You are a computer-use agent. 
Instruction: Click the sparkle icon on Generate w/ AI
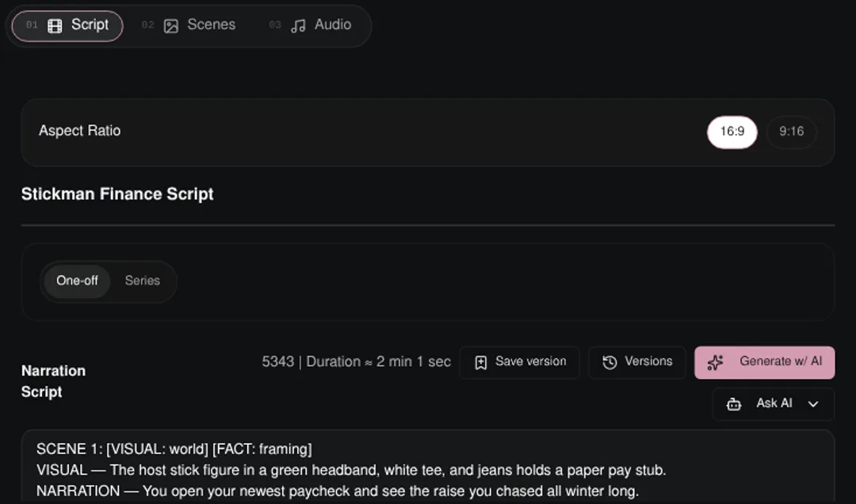tap(715, 362)
